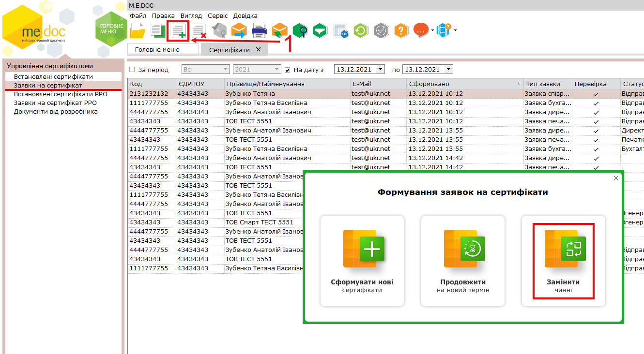Screen dimensions: 644x354
Task: Click the blue printer icon
Action: (259, 31)
